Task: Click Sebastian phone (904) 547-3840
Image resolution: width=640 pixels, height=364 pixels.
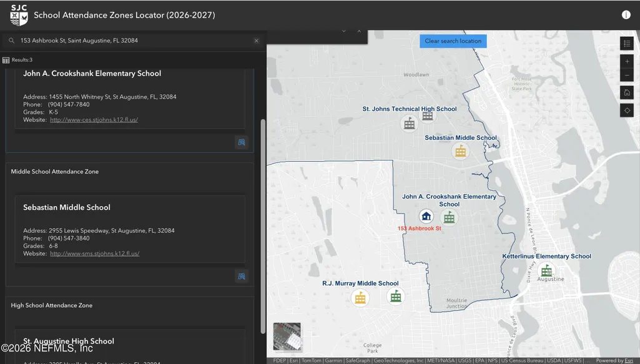Action: click(69, 239)
